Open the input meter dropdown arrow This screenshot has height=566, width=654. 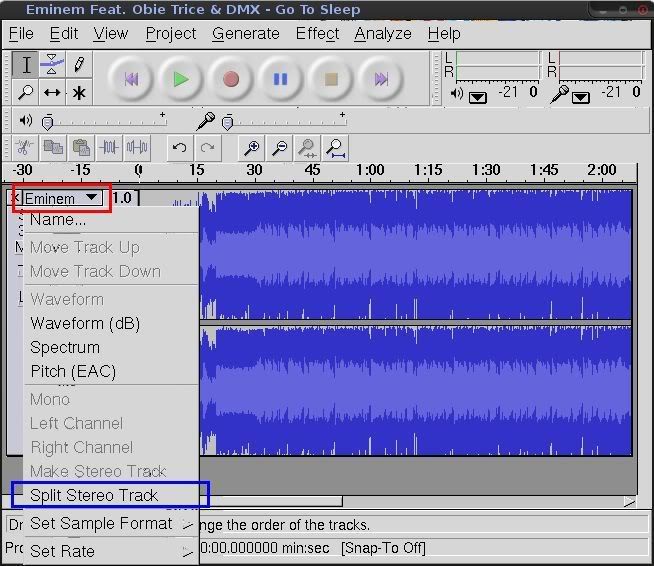tap(581, 98)
